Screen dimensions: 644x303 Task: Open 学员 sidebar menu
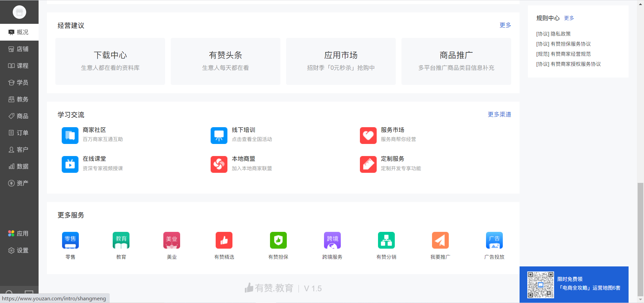click(x=19, y=83)
